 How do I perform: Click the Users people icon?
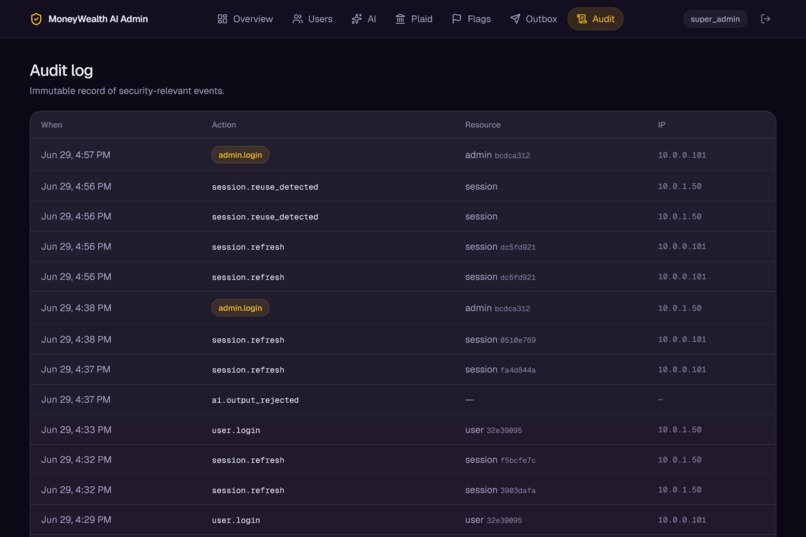pyautogui.click(x=297, y=19)
